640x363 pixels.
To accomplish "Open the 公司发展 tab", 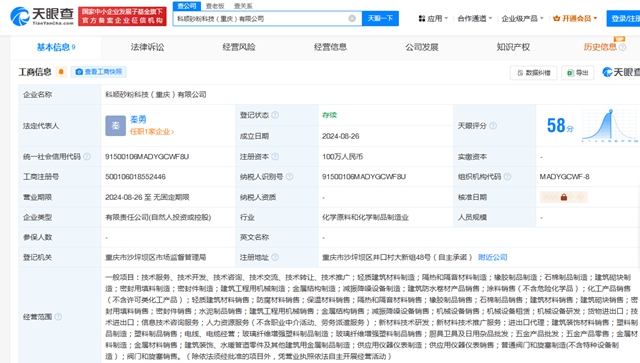I will (x=422, y=47).
